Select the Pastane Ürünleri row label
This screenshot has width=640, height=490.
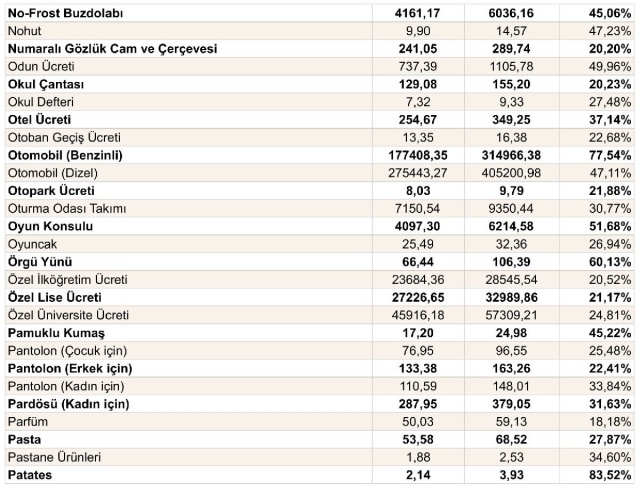tap(54, 457)
